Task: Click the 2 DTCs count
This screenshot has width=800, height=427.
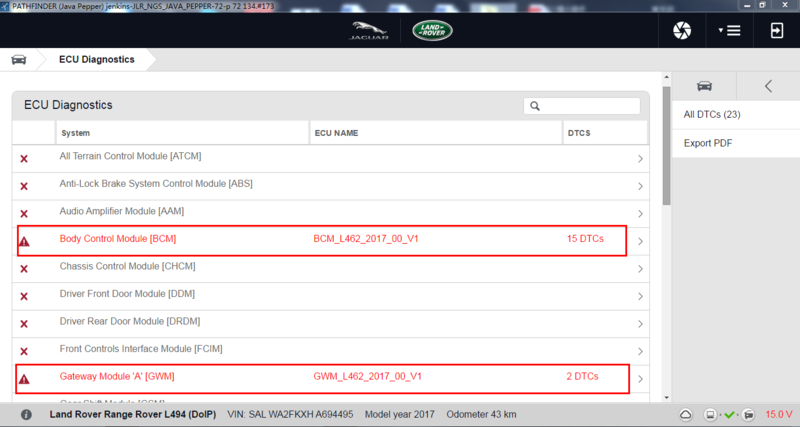Action: coord(582,376)
